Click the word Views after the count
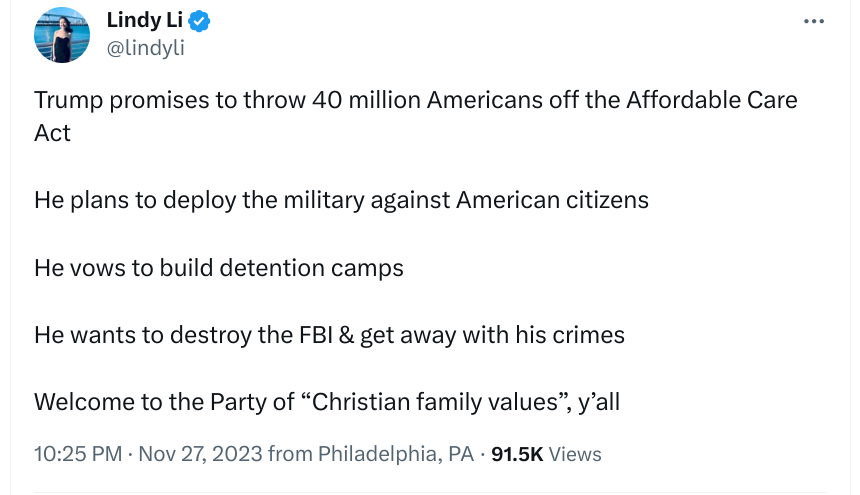The width and height of the screenshot is (860, 495). click(x=575, y=454)
